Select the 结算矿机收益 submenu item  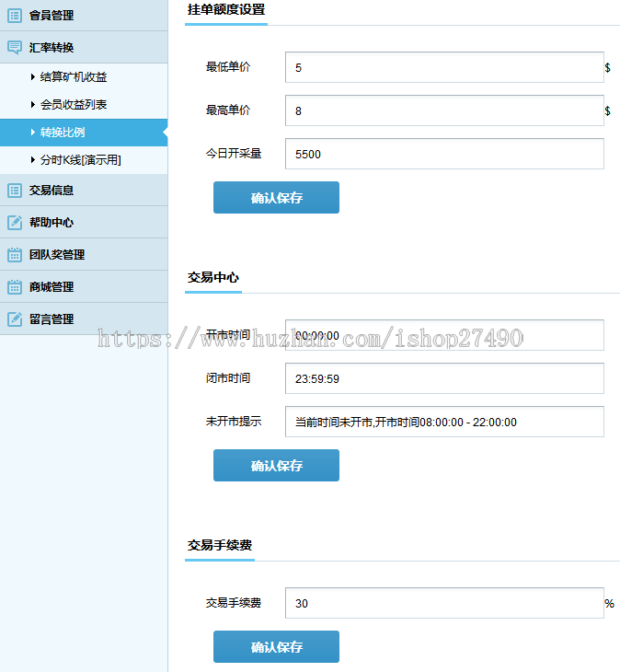pyautogui.click(x=84, y=77)
